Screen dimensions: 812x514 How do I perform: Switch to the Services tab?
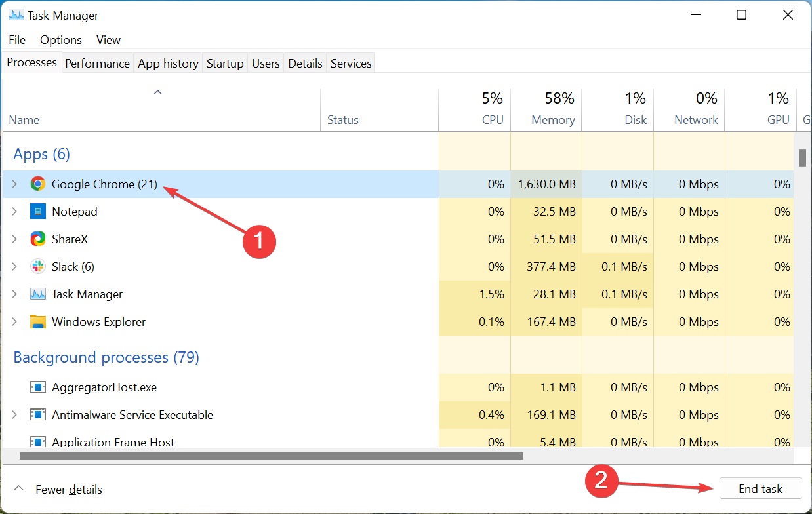351,64
